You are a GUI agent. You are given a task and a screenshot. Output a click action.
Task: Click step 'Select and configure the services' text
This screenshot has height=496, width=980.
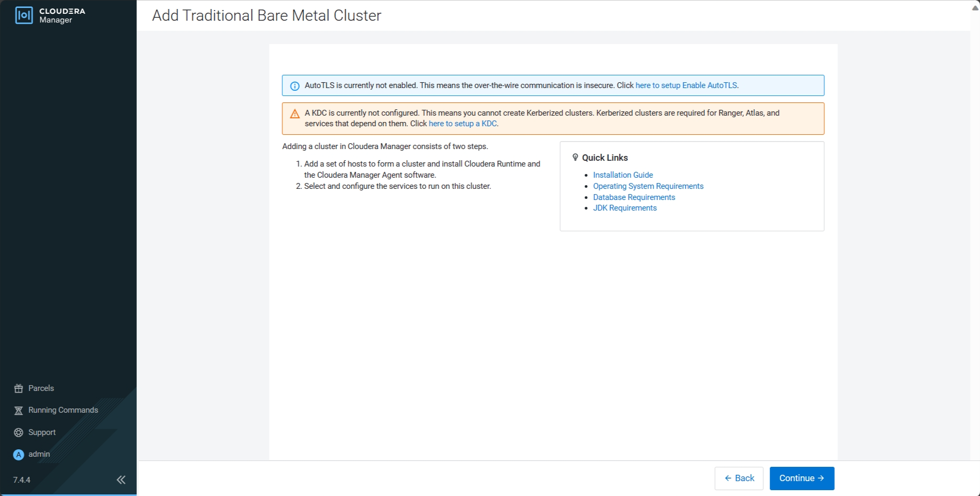(x=398, y=186)
